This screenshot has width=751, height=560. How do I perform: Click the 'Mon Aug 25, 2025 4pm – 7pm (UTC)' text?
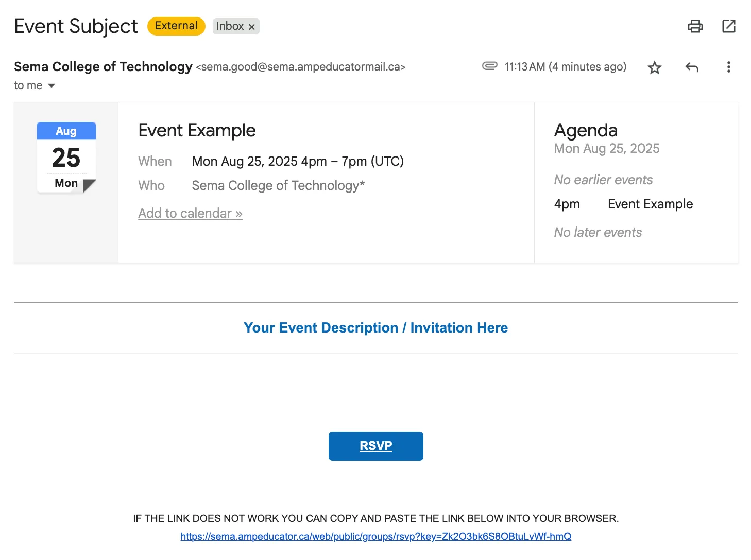(298, 162)
